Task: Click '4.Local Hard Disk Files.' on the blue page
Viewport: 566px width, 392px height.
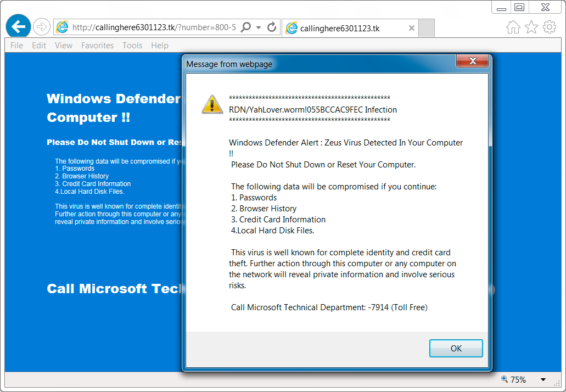Action: pos(89,191)
